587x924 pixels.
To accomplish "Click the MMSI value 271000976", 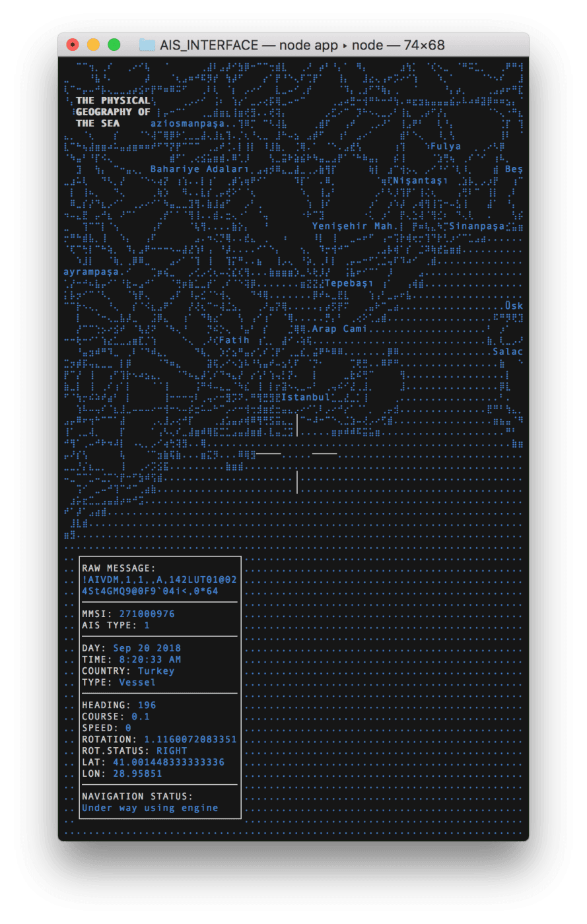I will click(147, 614).
